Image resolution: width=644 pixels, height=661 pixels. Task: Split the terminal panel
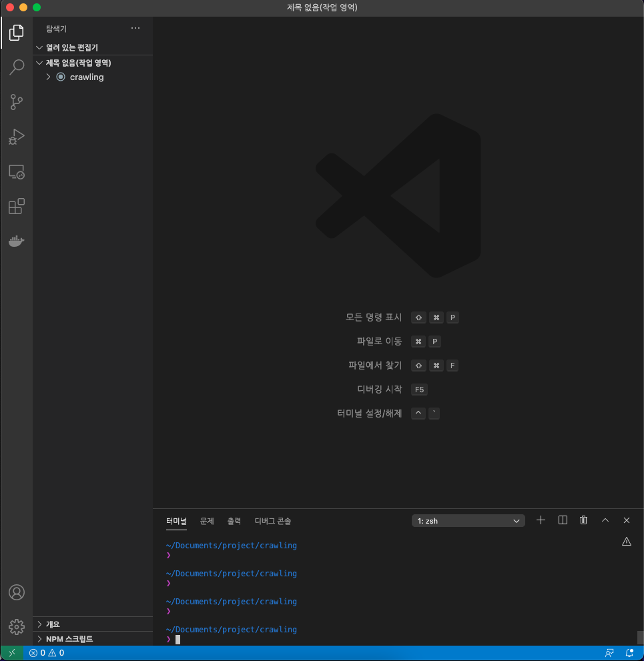563,520
